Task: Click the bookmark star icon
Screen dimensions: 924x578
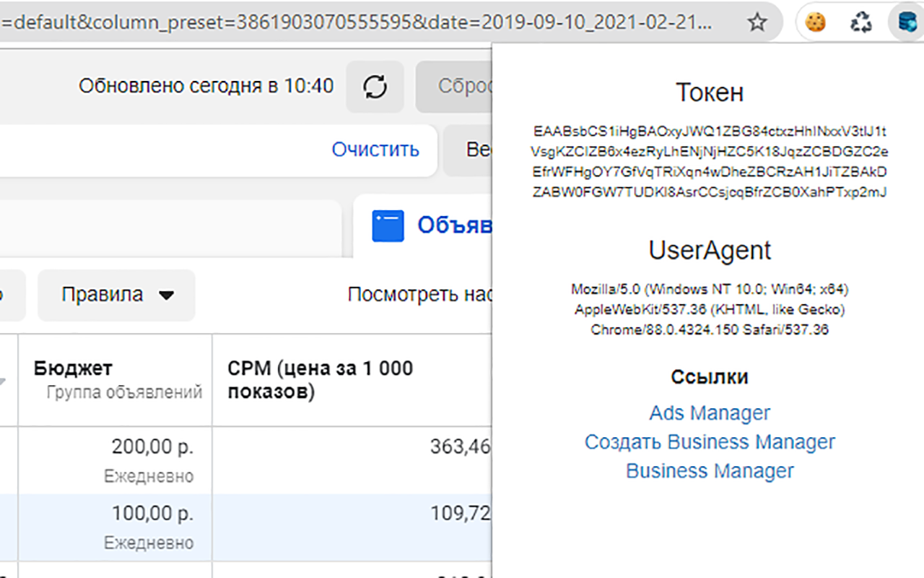Action: click(757, 22)
